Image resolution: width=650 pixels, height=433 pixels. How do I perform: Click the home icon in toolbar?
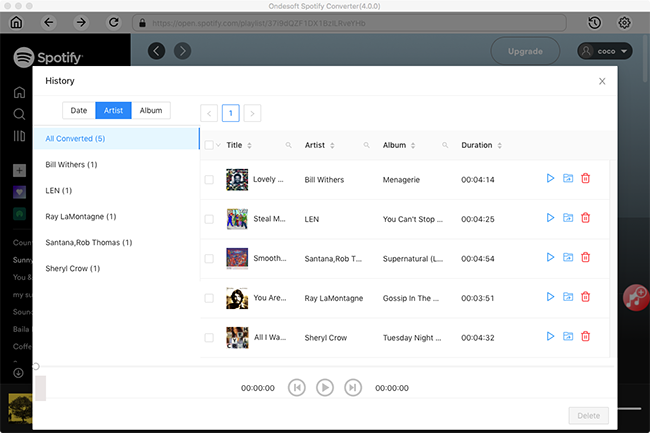coord(16,22)
